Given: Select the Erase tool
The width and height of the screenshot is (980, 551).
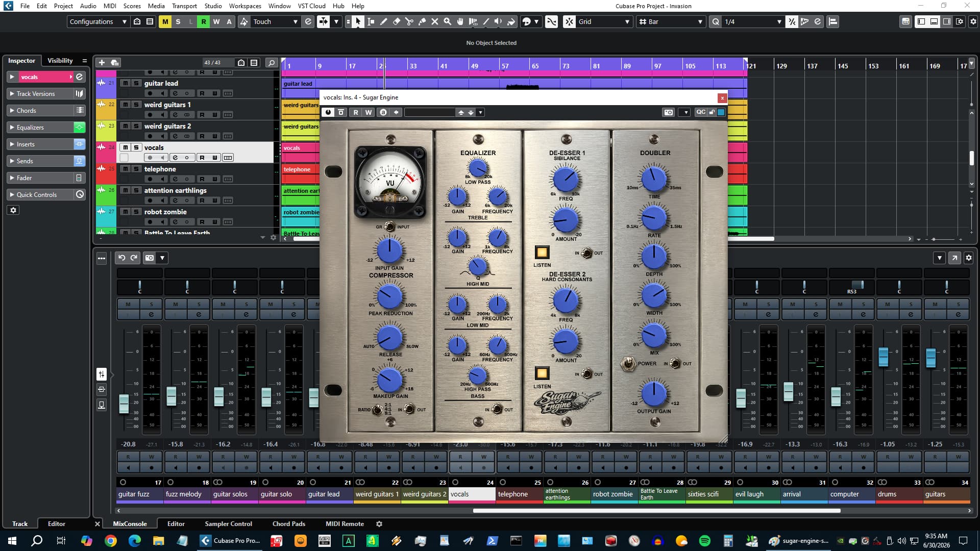Looking at the screenshot, I should 396,21.
